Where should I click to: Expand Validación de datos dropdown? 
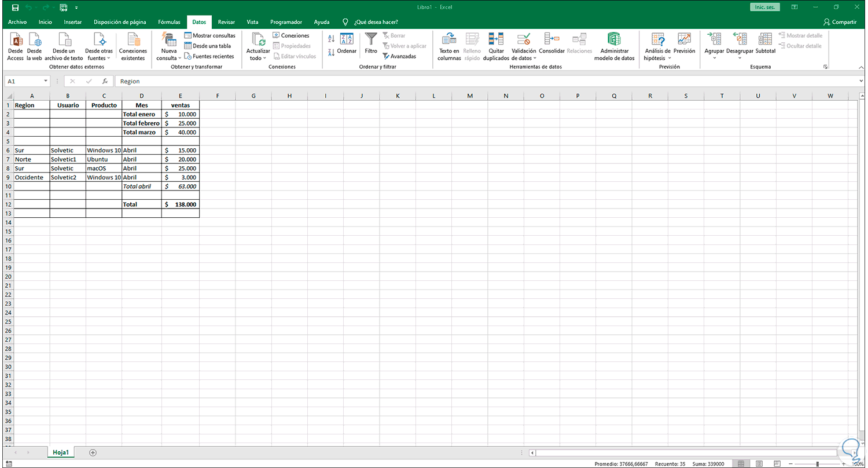pos(535,58)
